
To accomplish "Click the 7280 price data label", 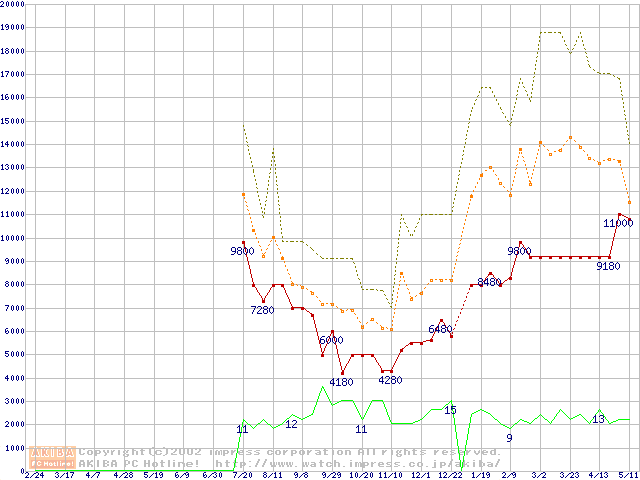I will coord(262,310).
